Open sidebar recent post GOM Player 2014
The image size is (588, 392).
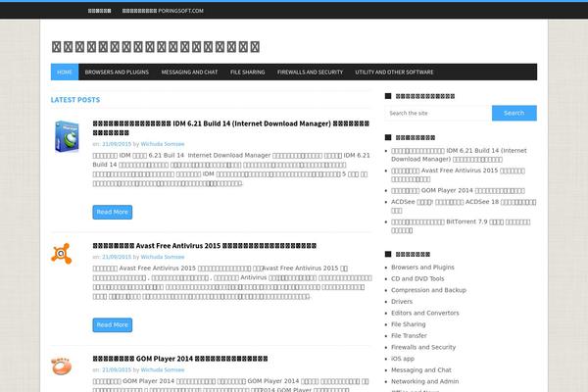(458, 190)
